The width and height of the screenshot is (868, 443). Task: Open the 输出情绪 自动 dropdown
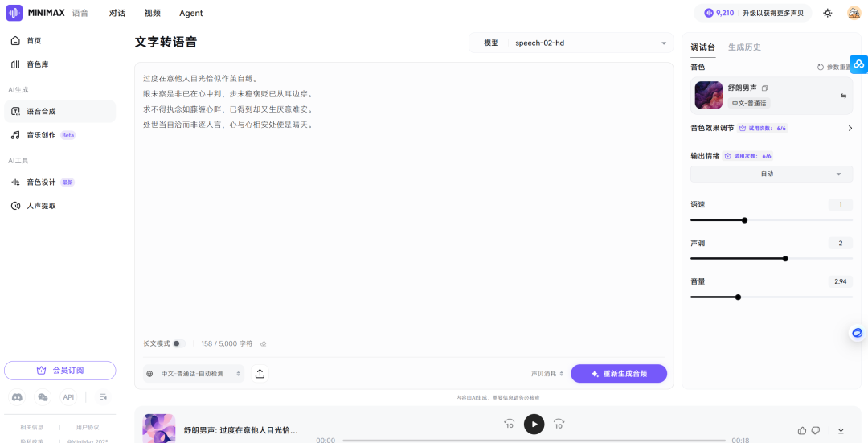pyautogui.click(x=771, y=174)
